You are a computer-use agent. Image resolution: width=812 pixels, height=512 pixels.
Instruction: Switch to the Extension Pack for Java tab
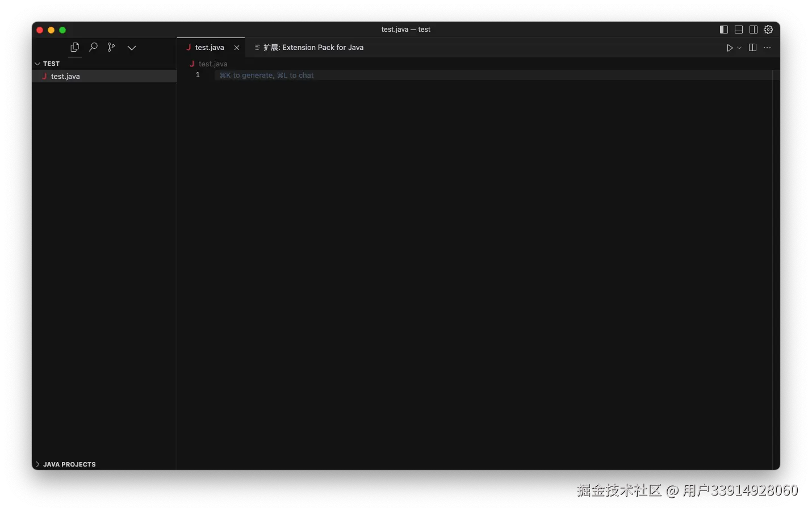coord(309,48)
